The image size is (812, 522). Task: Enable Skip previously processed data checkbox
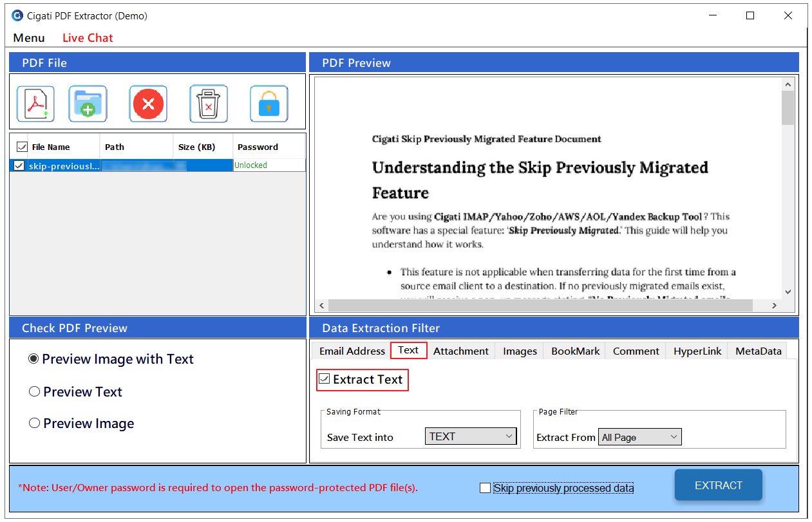485,488
